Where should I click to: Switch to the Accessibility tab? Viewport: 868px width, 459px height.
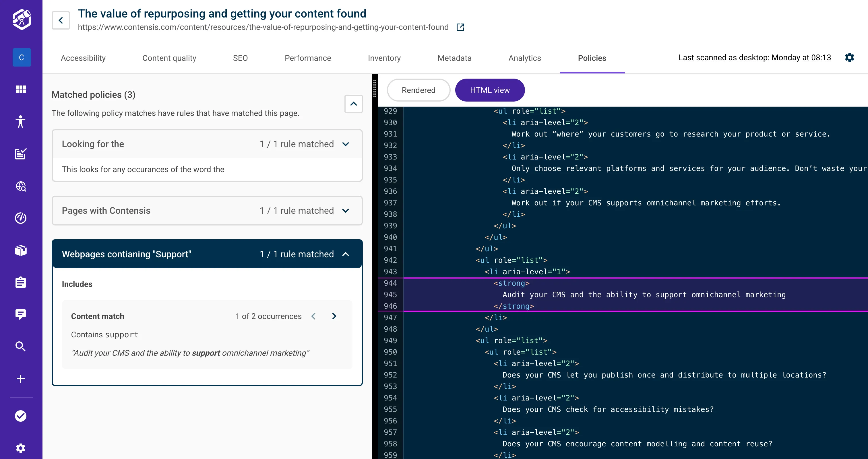83,58
